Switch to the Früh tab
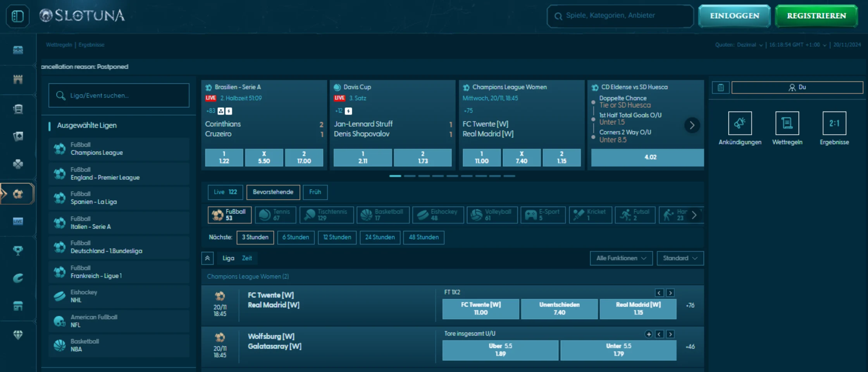The image size is (868, 372). click(315, 192)
